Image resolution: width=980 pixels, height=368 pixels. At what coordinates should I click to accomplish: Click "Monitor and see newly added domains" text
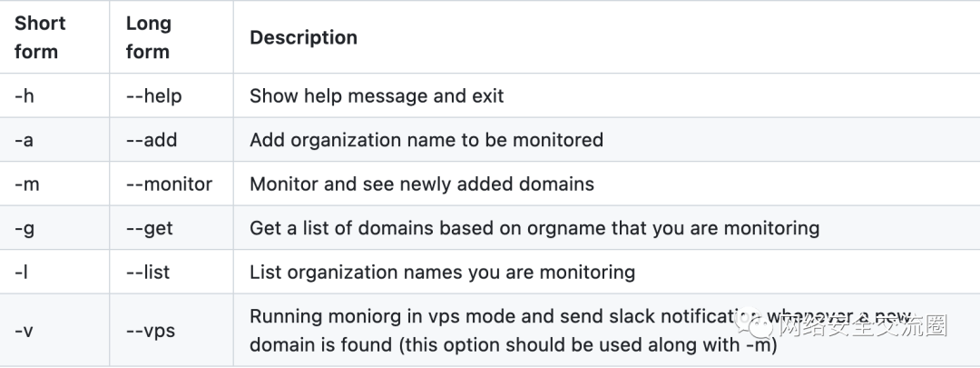[x=422, y=184]
